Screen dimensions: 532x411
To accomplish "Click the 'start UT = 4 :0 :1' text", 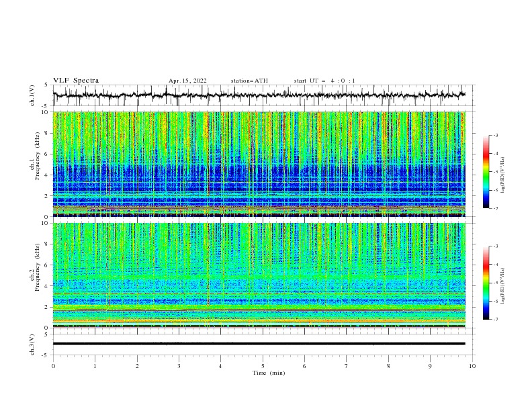I will [324, 81].
